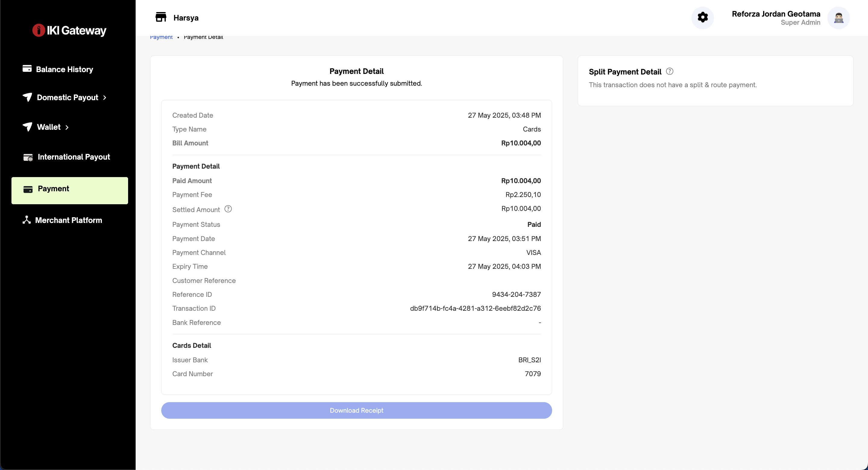This screenshot has width=868, height=470.
Task: Follow the Payment breadcrumb link
Action: click(161, 37)
